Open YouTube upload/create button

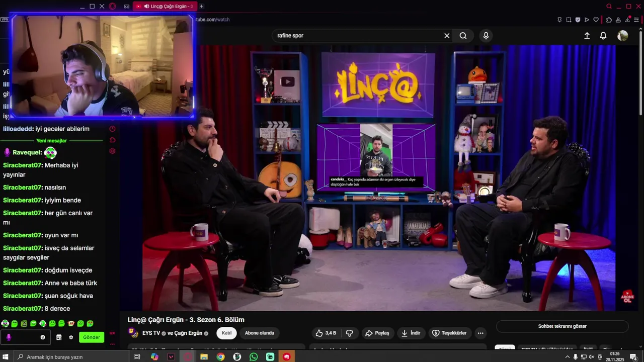pos(587,36)
